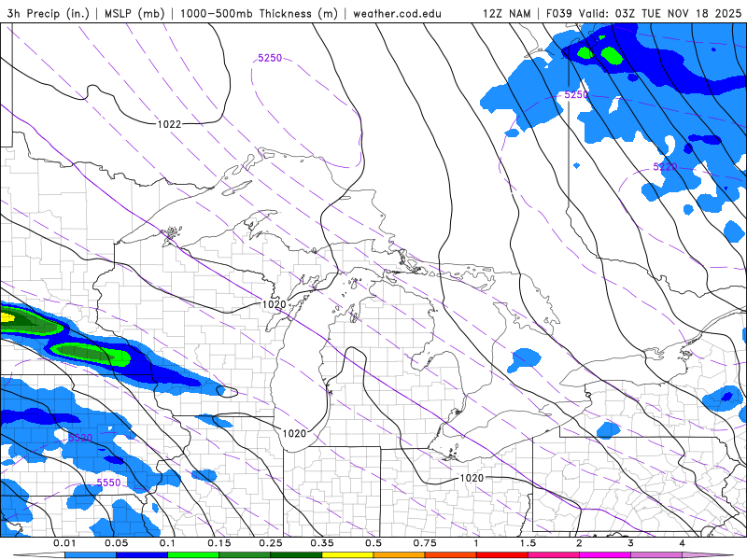Pick the yellow 0.35–0.5 legend swatch

coord(347,555)
